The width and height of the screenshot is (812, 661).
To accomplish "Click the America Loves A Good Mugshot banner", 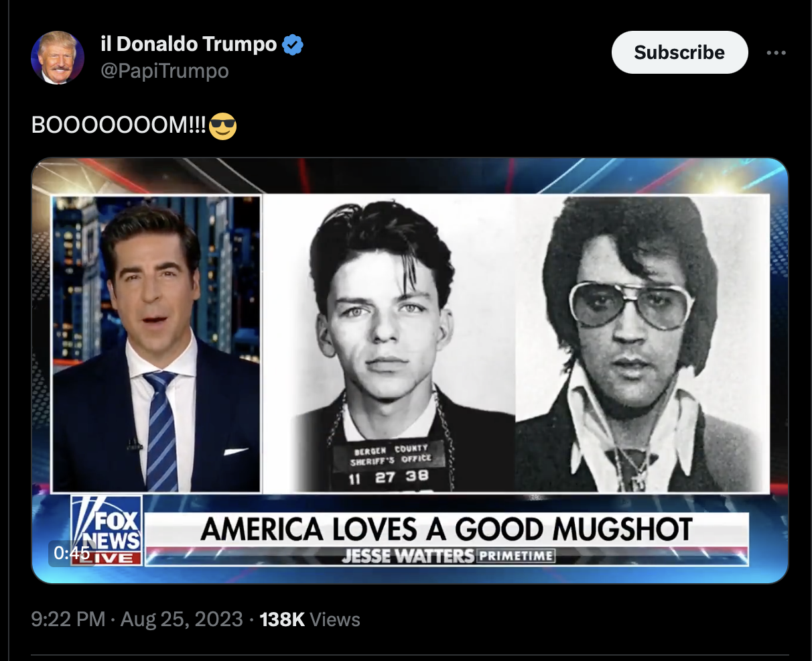I will coord(446,530).
